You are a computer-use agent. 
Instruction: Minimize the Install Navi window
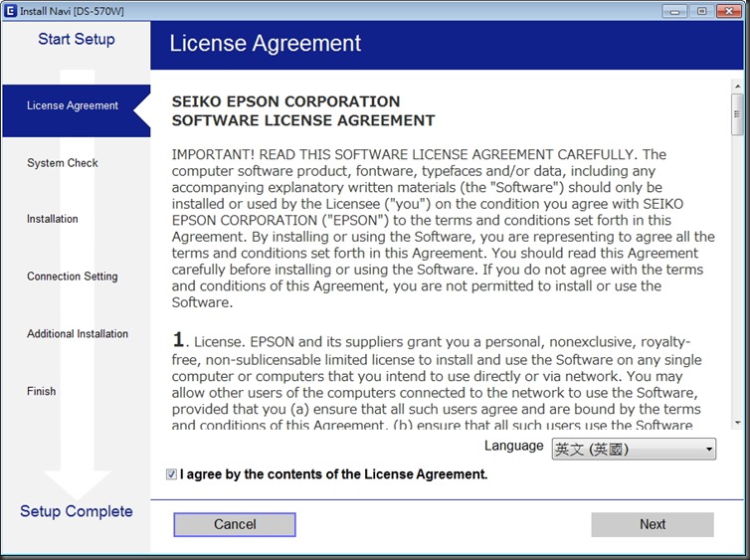(675, 11)
